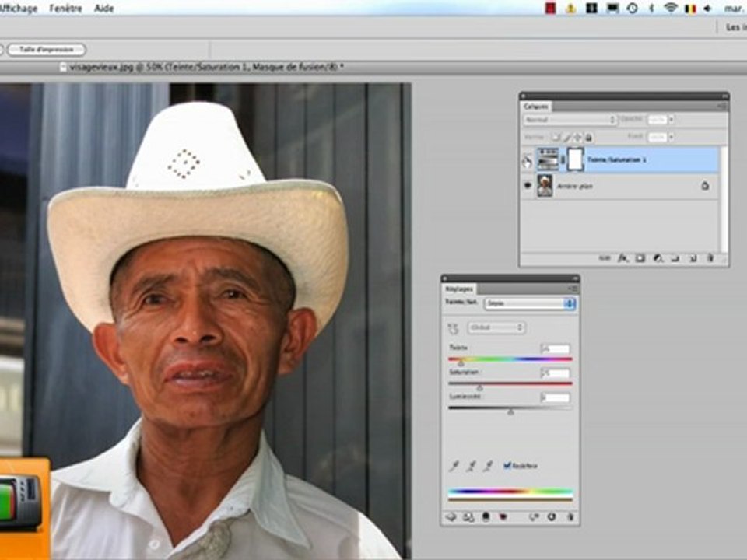
Task: Select the layer mask thumbnail
Action: [x=575, y=159]
